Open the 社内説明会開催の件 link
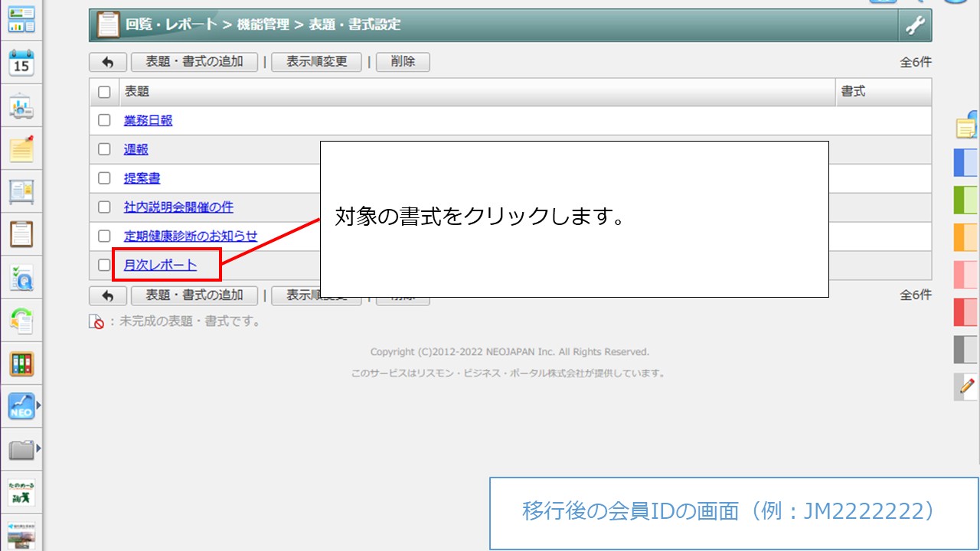980x551 pixels. [179, 207]
